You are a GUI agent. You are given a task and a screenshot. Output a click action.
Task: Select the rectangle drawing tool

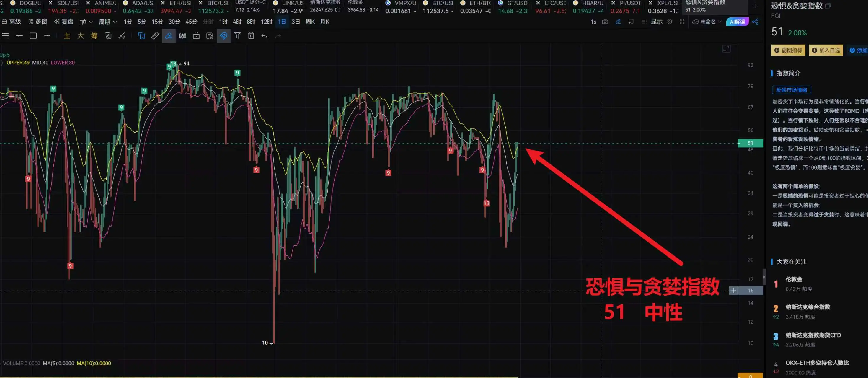[x=33, y=36]
